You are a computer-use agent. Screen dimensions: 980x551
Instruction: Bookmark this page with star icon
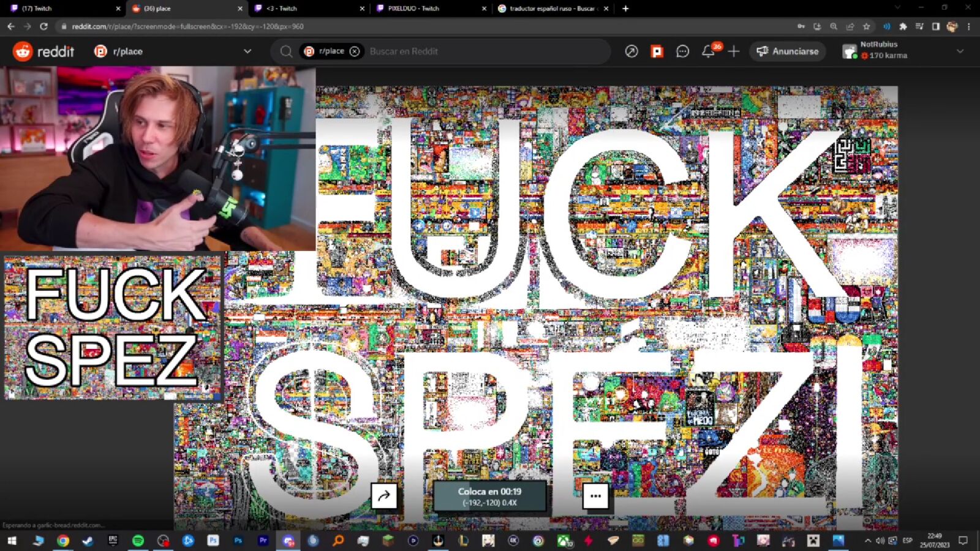866,26
